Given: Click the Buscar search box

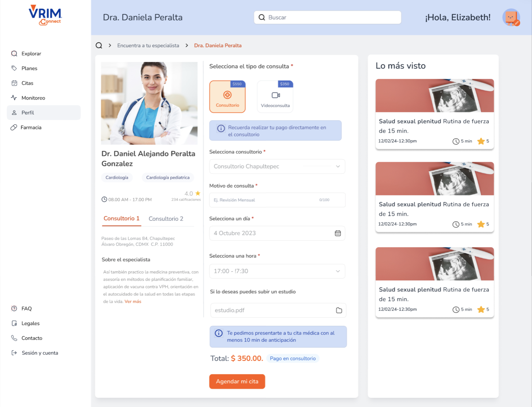Looking at the screenshot, I should click(x=327, y=17).
